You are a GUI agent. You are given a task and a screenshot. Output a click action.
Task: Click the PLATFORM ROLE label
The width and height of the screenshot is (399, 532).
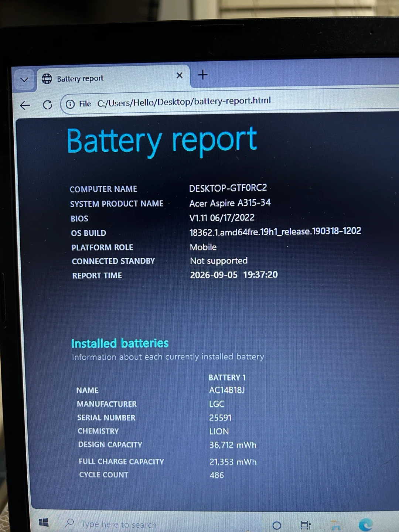[x=102, y=248]
